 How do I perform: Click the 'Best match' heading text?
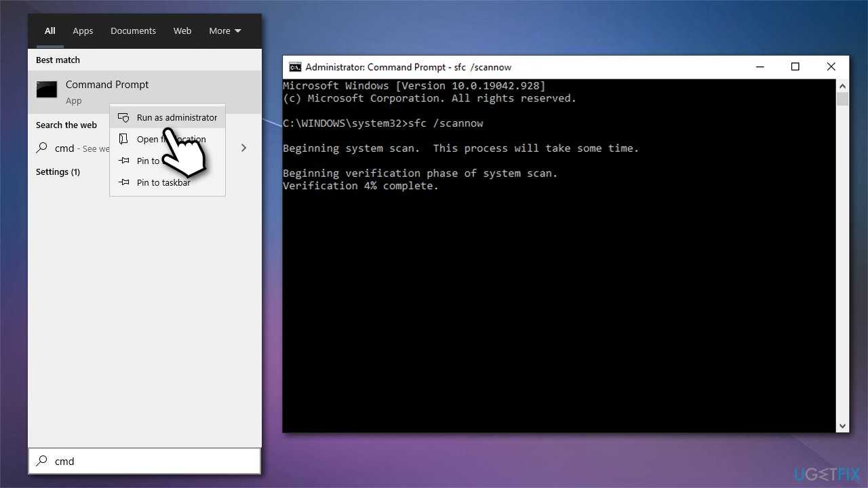[58, 60]
